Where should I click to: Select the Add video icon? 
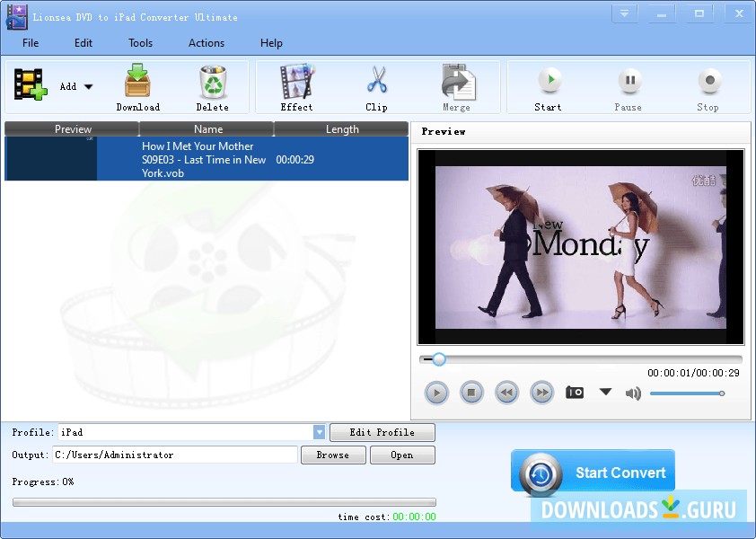click(30, 81)
